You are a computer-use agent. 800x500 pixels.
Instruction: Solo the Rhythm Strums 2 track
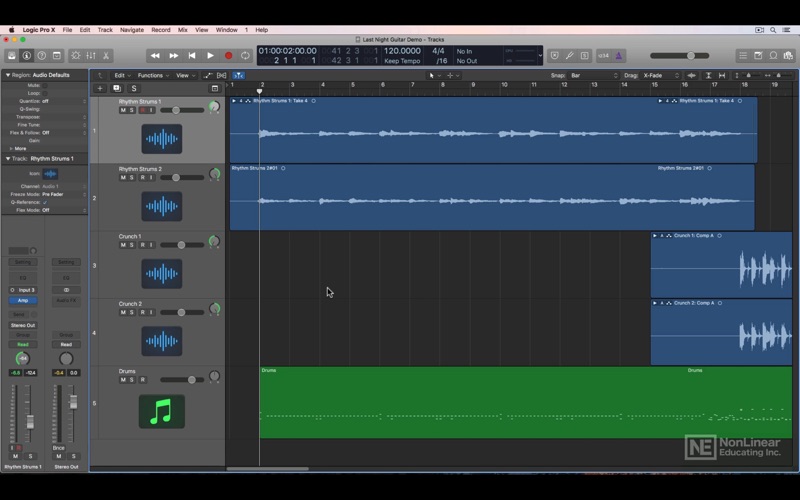click(131, 178)
